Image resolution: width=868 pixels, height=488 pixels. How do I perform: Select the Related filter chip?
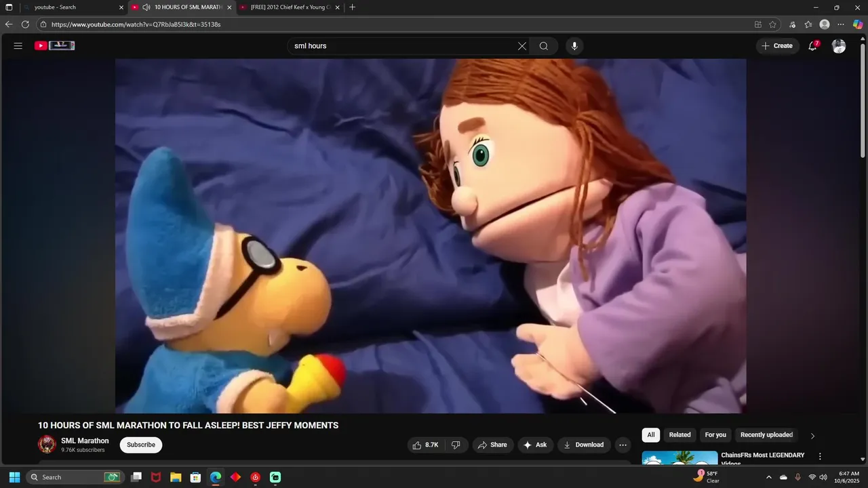(679, 435)
